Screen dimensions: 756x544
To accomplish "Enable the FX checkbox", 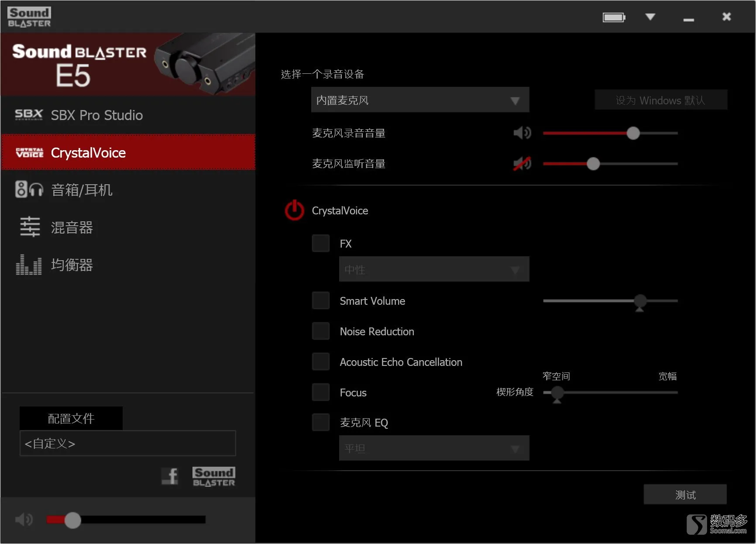I will pyautogui.click(x=321, y=243).
